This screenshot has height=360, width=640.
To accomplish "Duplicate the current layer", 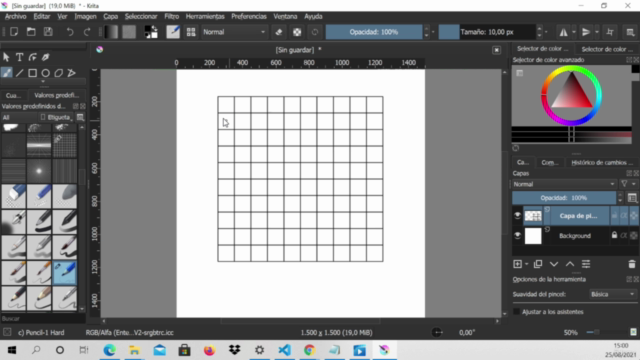I will (538, 264).
